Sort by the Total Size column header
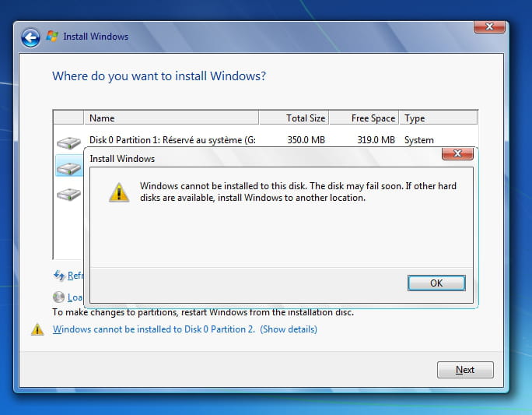Image resolution: width=532 pixels, height=415 pixels. pos(293,118)
